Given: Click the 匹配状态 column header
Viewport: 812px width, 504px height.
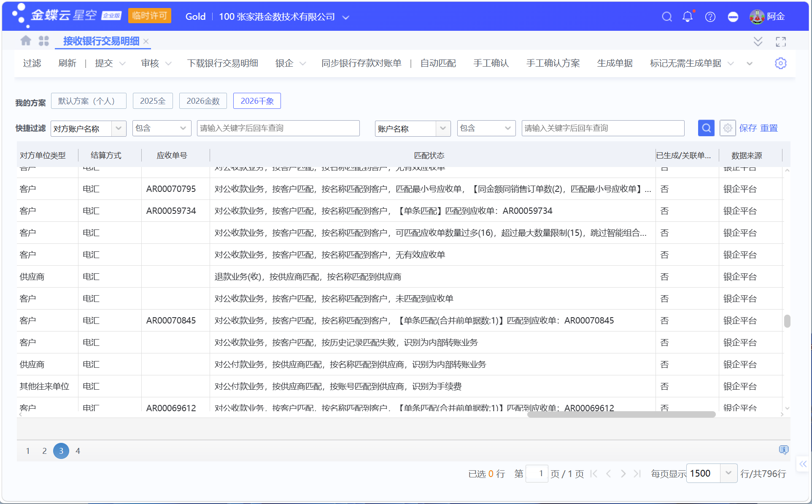Looking at the screenshot, I should [x=429, y=156].
